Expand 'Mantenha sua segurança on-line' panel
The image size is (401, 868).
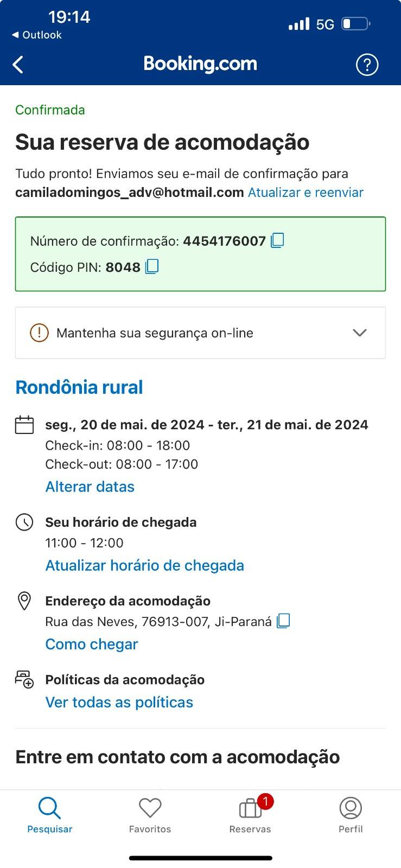tap(200, 333)
